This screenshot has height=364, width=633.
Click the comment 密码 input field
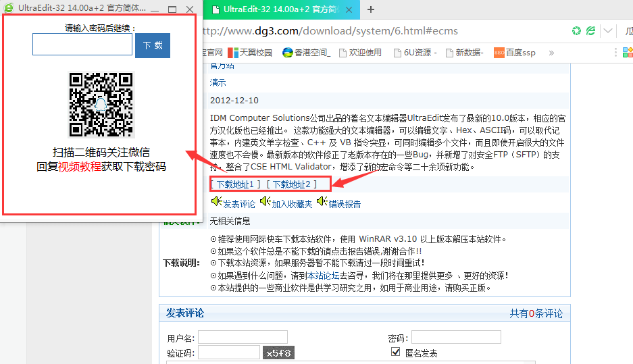pyautogui.click(x=456, y=337)
